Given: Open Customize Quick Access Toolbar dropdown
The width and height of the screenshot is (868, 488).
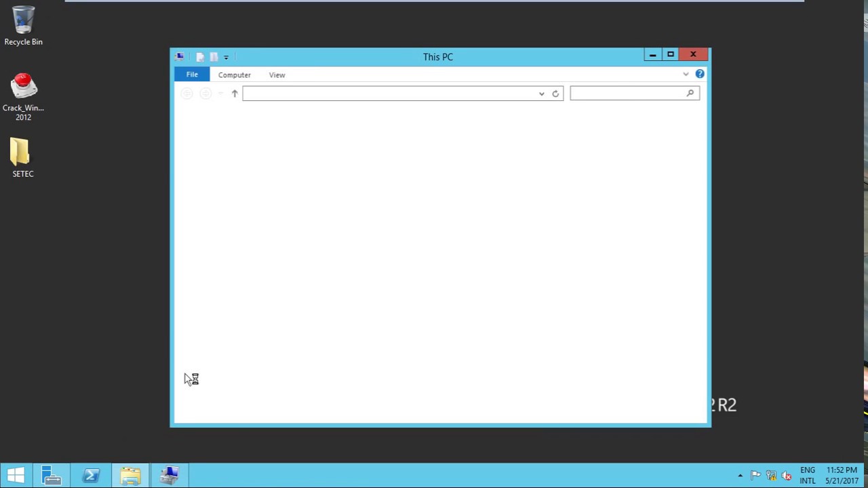Looking at the screenshot, I should pos(226,58).
